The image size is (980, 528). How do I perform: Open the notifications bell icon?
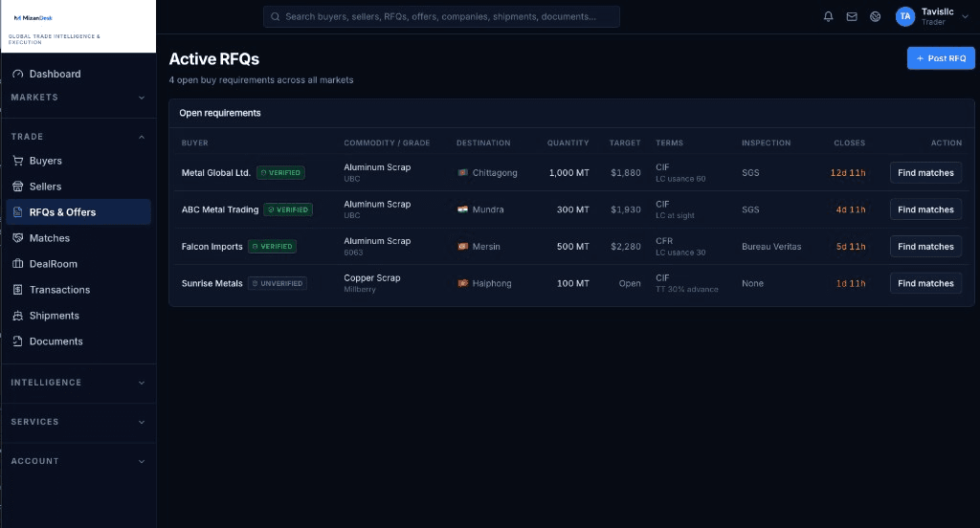pos(828,17)
